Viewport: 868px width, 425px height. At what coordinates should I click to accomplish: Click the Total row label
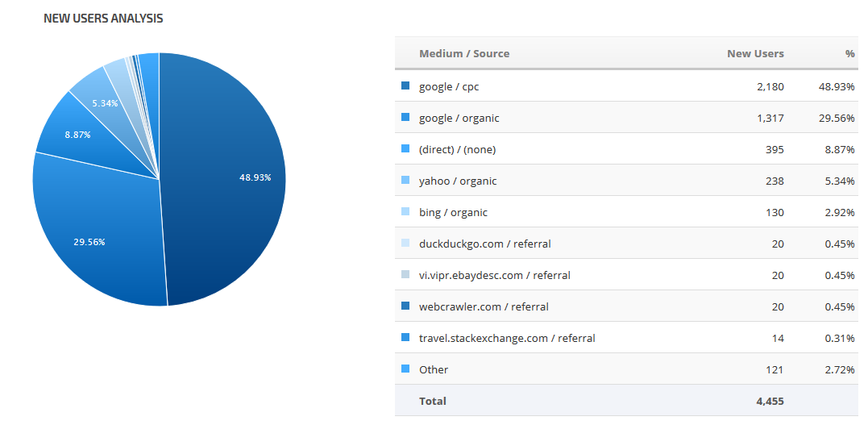[432, 401]
